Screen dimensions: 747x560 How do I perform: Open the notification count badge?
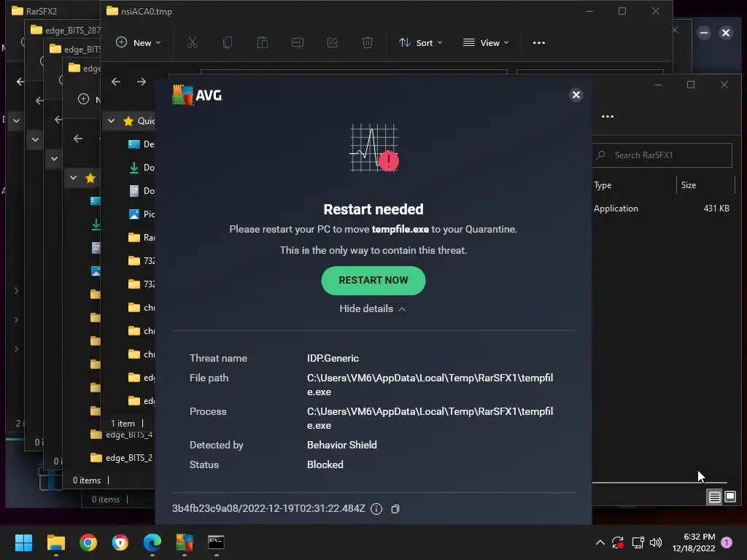pos(727,542)
